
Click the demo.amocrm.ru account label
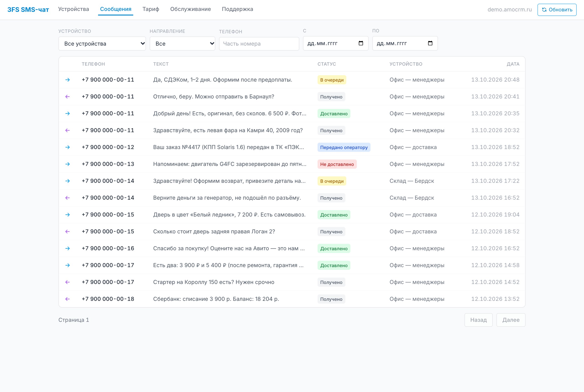click(509, 10)
